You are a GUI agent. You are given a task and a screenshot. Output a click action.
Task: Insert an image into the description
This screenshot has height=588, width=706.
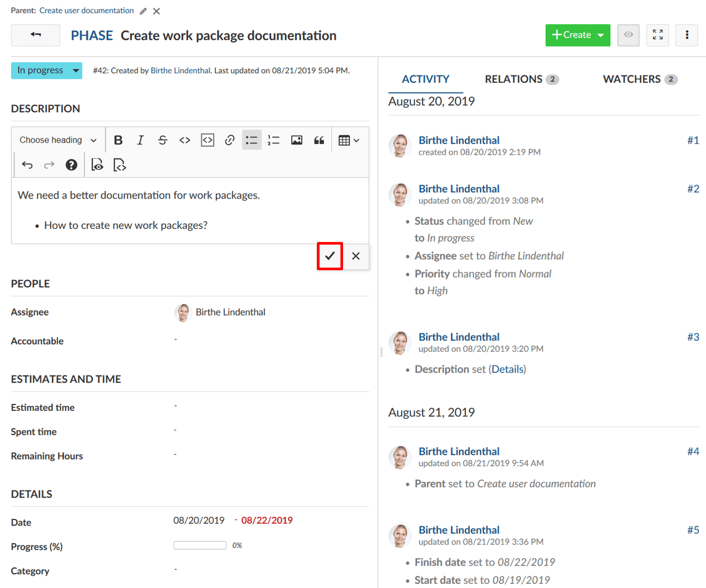297,140
